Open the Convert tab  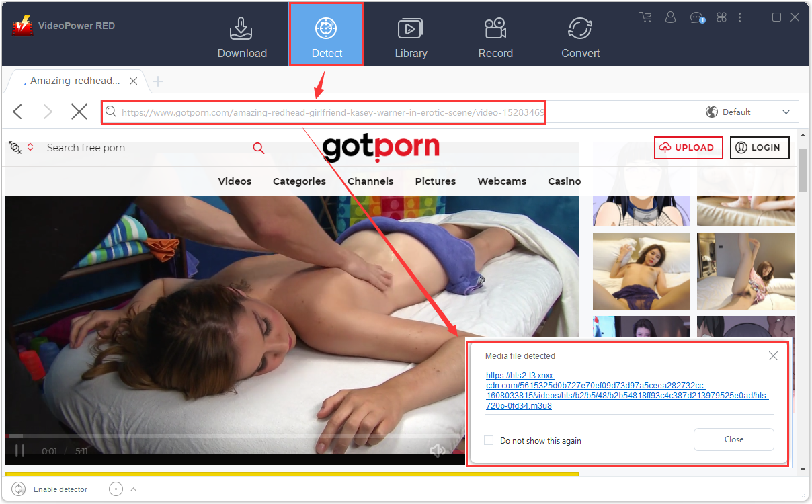click(580, 38)
